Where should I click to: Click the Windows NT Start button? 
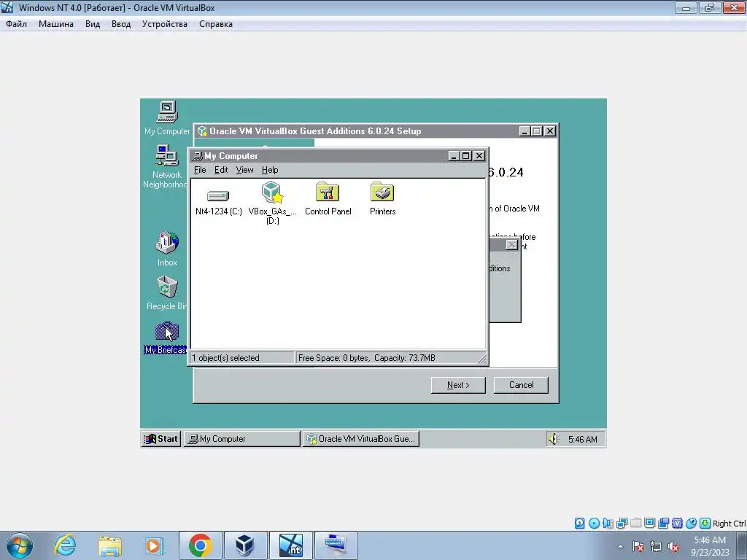(x=161, y=438)
